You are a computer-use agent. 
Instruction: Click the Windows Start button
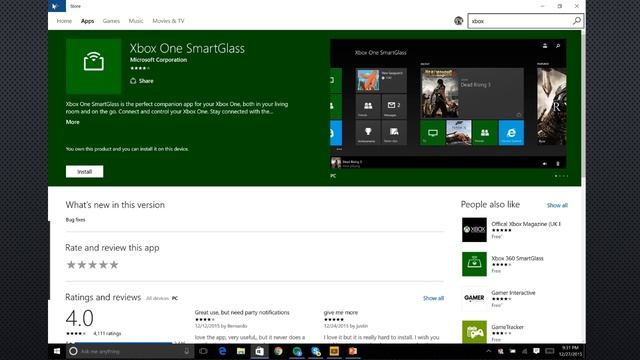pos(57,351)
